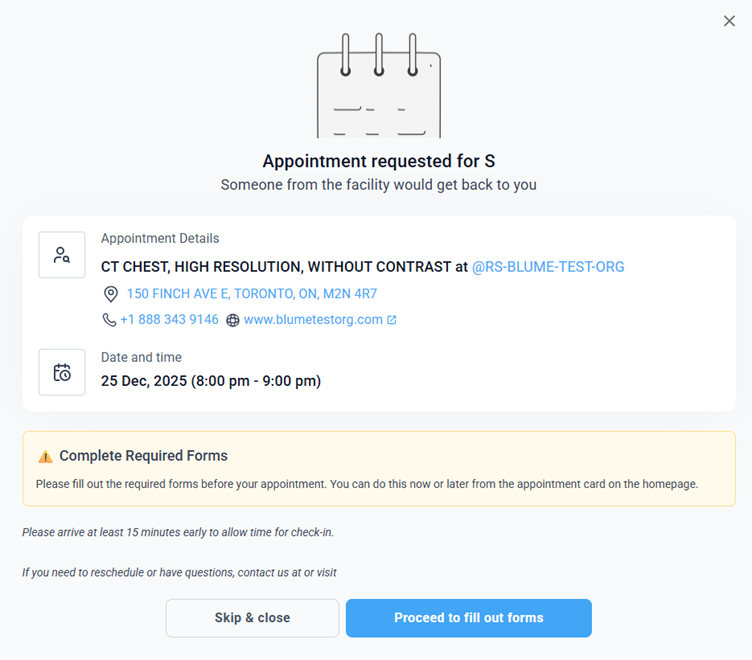
Task: Click the calendar illustration at the top
Action: click(378, 87)
